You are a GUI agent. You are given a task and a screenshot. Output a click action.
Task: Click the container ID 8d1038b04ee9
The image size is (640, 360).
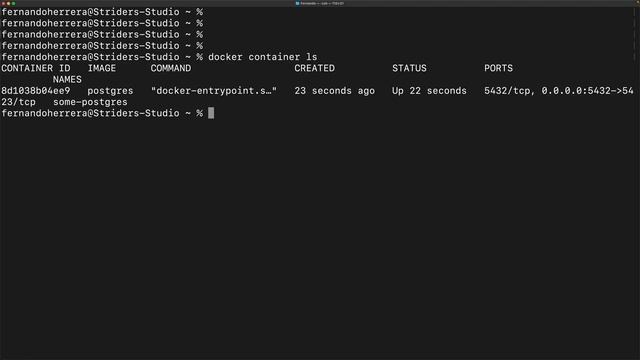(36, 91)
